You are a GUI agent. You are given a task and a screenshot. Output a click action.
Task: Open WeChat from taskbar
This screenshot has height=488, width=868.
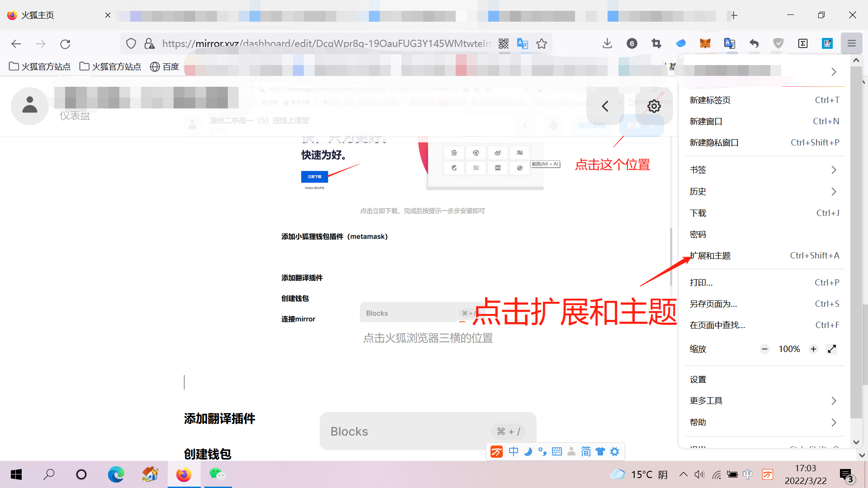click(217, 474)
